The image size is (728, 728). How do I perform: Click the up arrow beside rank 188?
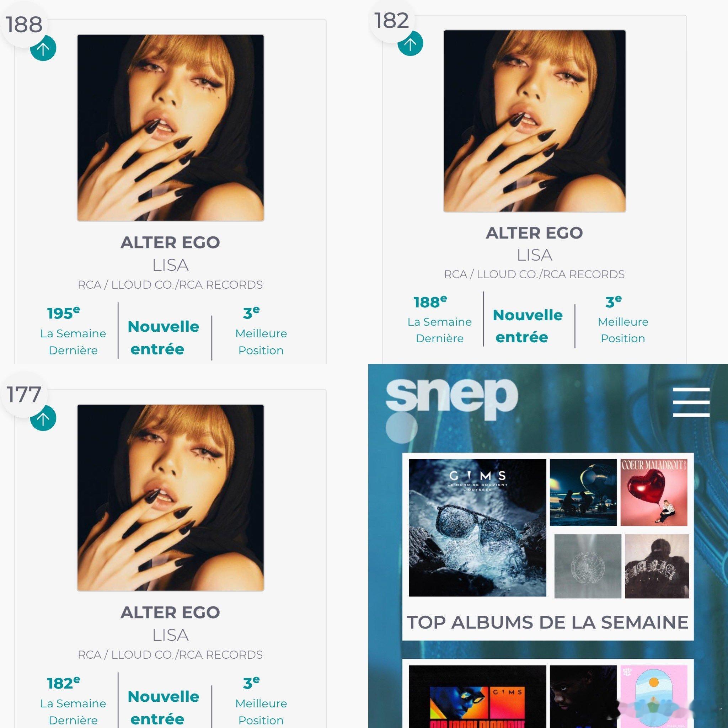pyautogui.click(x=43, y=48)
